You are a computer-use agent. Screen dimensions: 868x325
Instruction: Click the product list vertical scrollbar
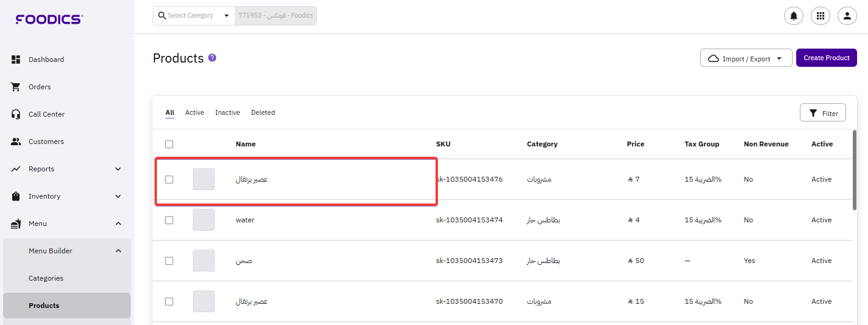coord(855,170)
